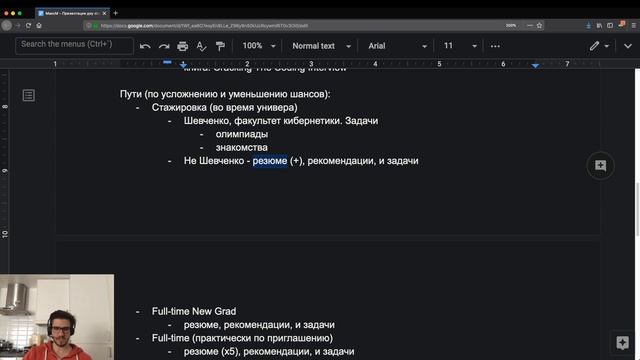
Task: Open the Editing mode pencil menu
Action: pyautogui.click(x=599, y=46)
